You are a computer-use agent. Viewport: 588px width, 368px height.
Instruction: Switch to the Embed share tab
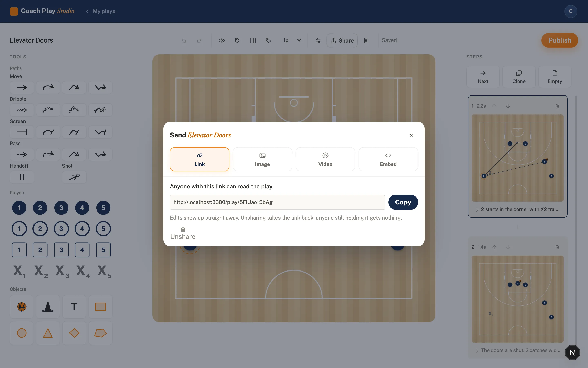click(388, 159)
